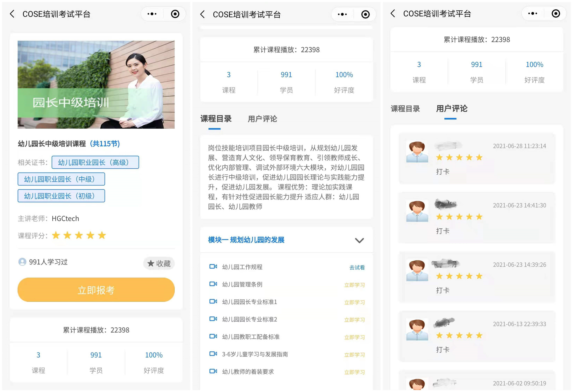Click the 991 学员 stat on right screen

coord(477,72)
